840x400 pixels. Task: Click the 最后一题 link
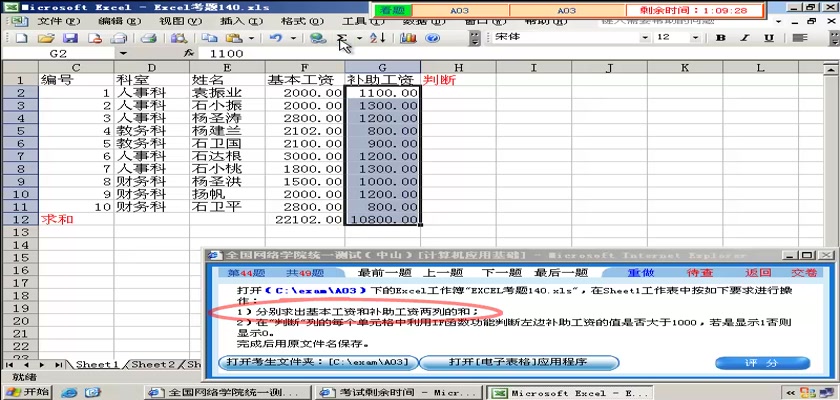(x=561, y=273)
